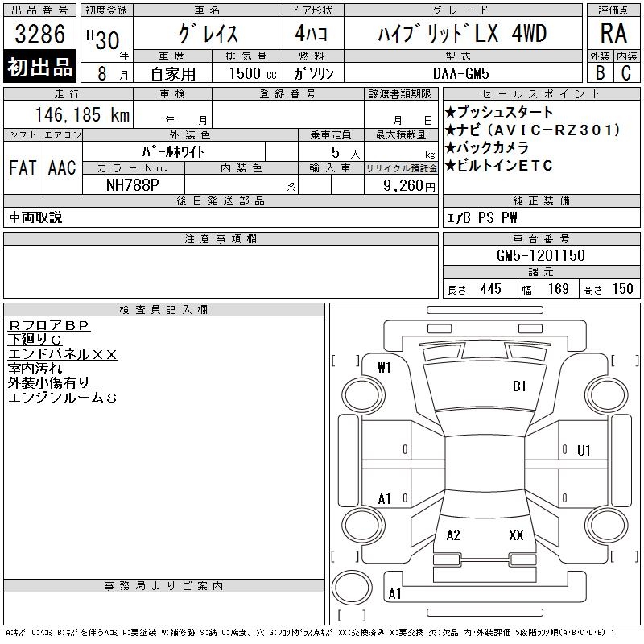Select the XX replaced panel marker
The height and width of the screenshot is (644, 644).
pyautogui.click(x=516, y=535)
